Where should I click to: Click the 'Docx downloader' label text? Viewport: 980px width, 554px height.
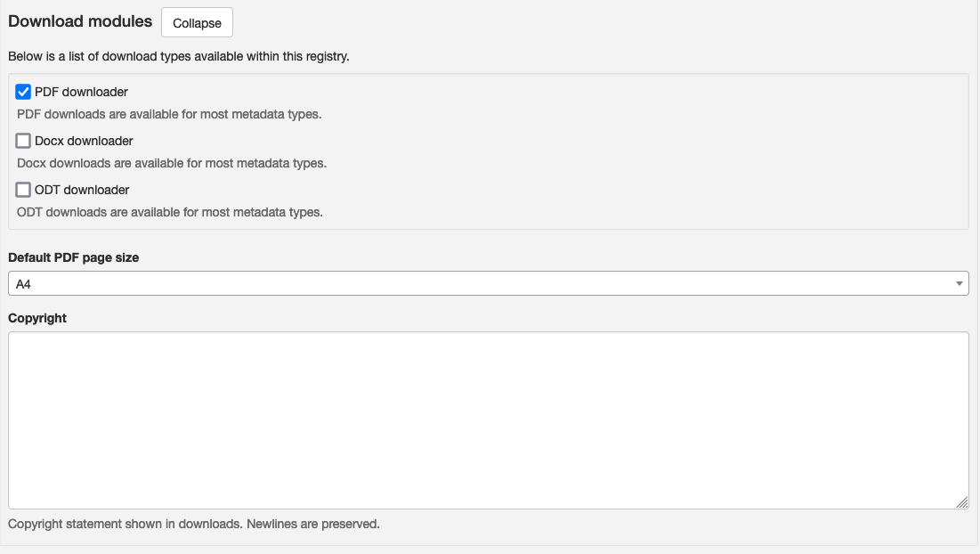[84, 141]
